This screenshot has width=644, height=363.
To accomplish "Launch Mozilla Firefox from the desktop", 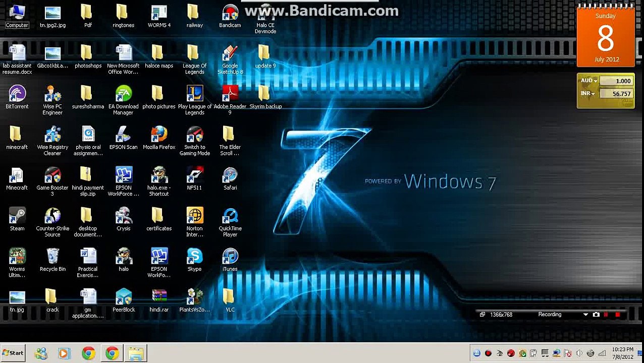I will coord(159,138).
